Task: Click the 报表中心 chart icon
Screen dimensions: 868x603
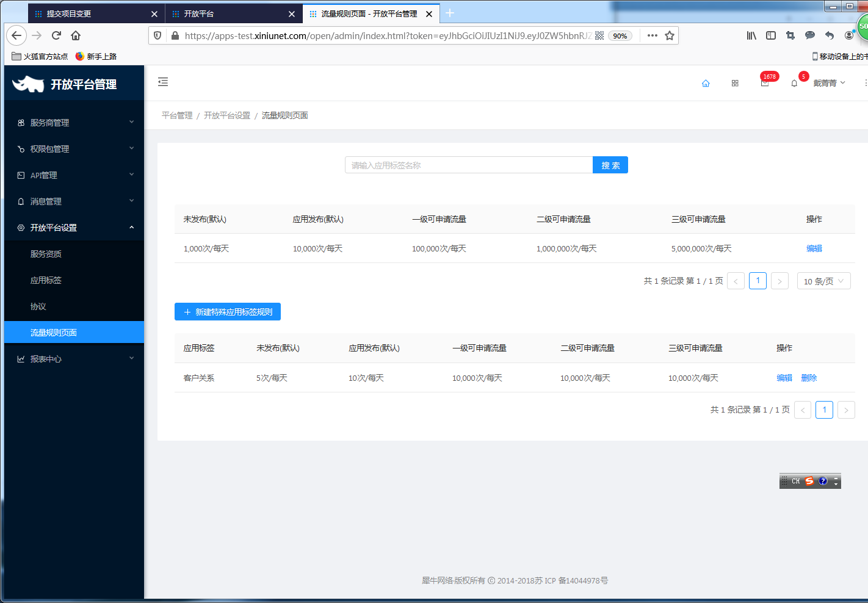Action: click(x=21, y=359)
